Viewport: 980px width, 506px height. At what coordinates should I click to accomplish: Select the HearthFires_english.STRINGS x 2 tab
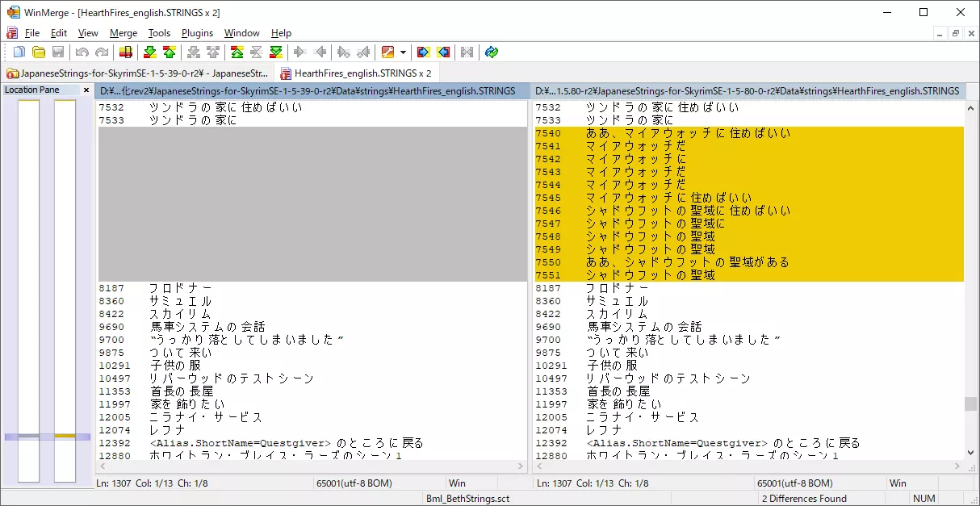point(356,73)
